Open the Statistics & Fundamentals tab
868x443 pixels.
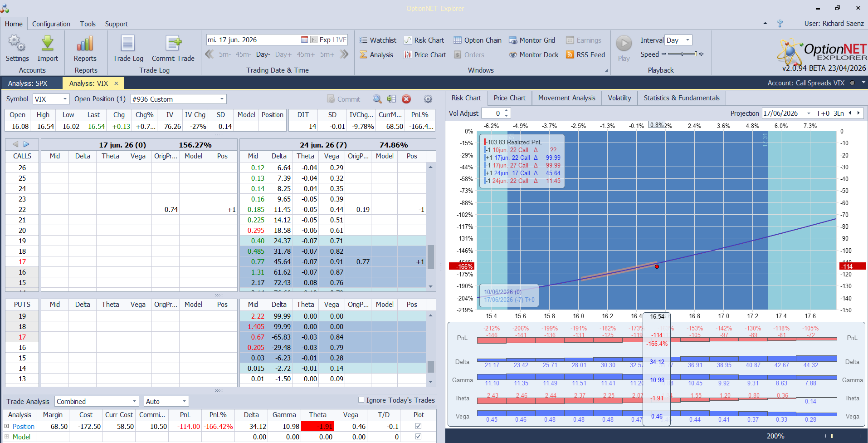pyautogui.click(x=682, y=98)
